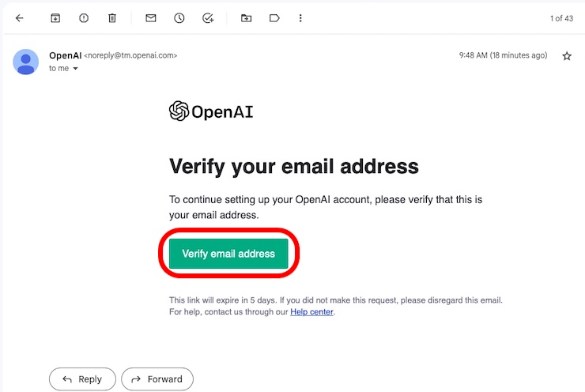Delete the email with trash icon
The image size is (585, 392).
tap(112, 18)
